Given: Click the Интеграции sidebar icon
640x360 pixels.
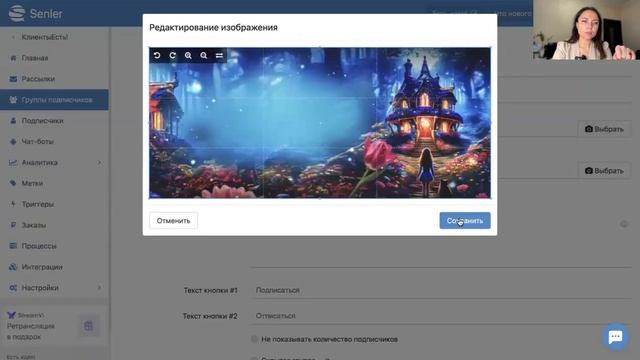Looking at the screenshot, I should (x=13, y=267).
